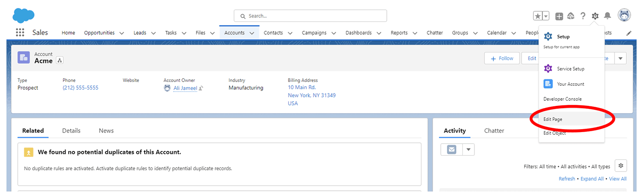This screenshot has width=644, height=196.
Task: Open the Ali Jameel owner link
Action: point(185,88)
